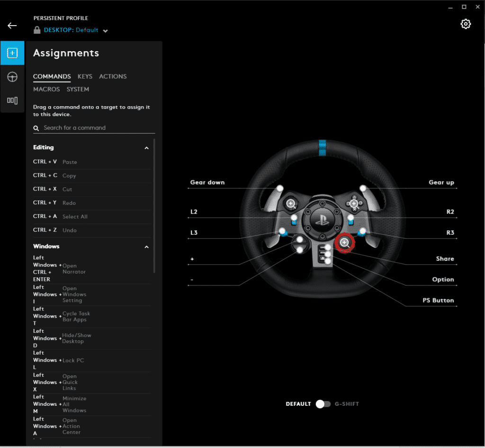485x448 pixels.
Task: Collapse the Windows section
Action: tap(146, 247)
